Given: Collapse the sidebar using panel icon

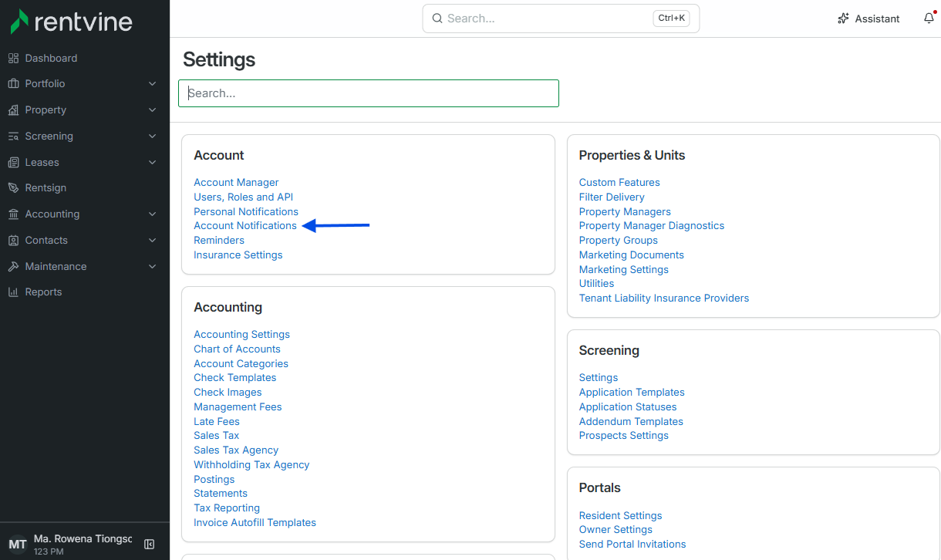Looking at the screenshot, I should [150, 544].
